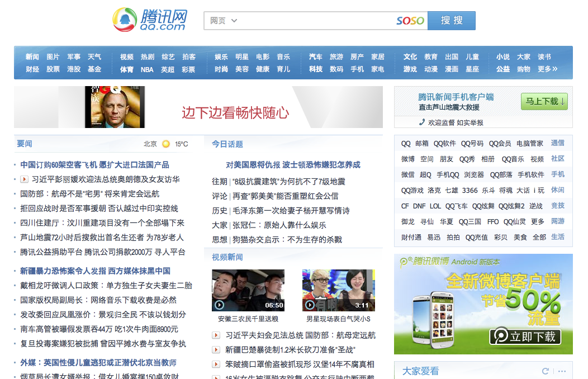Select the 生活 category label
Viewport: 588px width, 379px height.
(x=558, y=237)
